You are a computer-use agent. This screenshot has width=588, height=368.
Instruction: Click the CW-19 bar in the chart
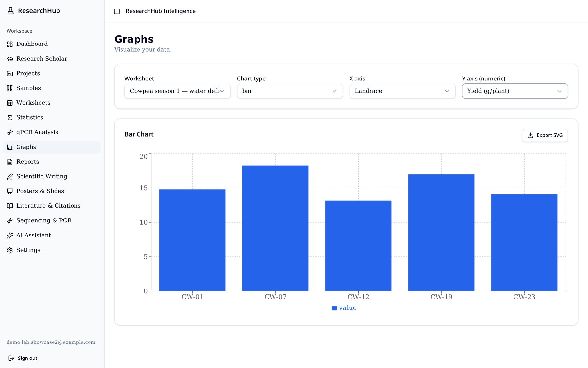coord(441,233)
